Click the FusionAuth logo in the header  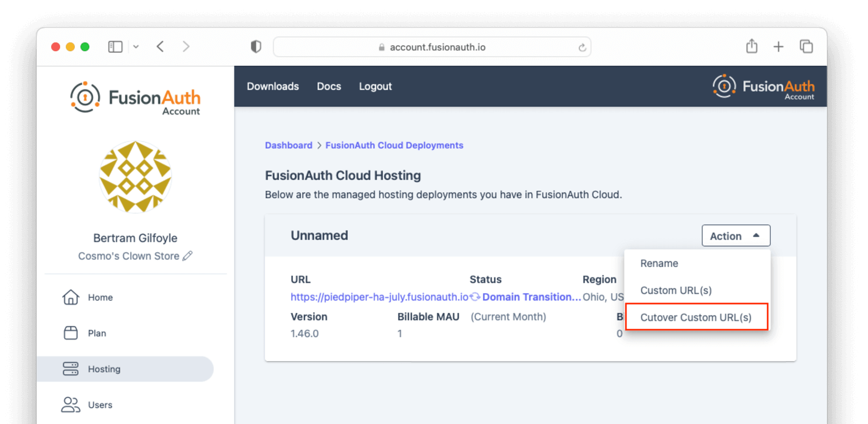click(763, 87)
